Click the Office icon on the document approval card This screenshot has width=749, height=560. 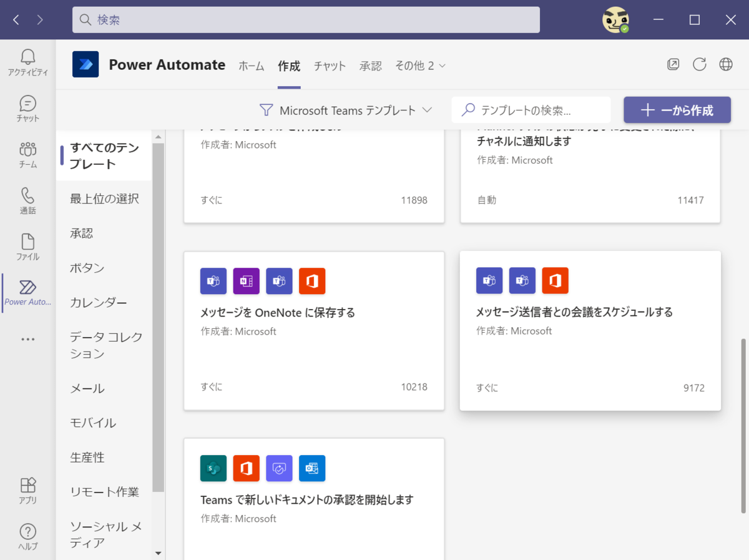[246, 468]
